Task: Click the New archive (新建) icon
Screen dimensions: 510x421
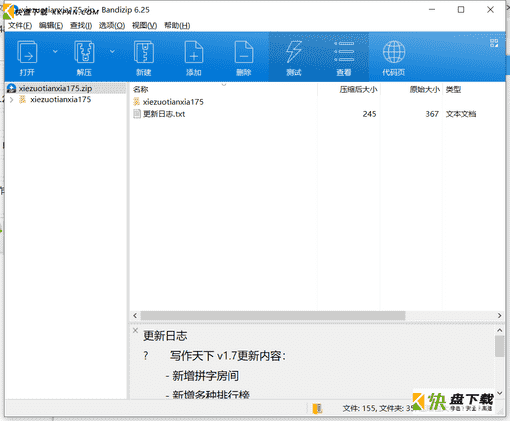Action: (x=144, y=52)
